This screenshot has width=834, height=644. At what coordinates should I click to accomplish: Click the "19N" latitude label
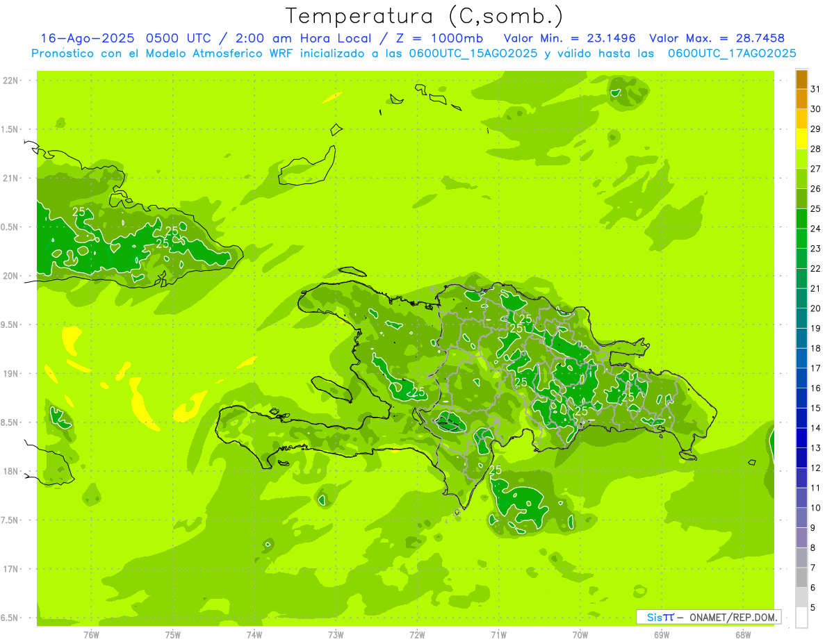coord(12,374)
